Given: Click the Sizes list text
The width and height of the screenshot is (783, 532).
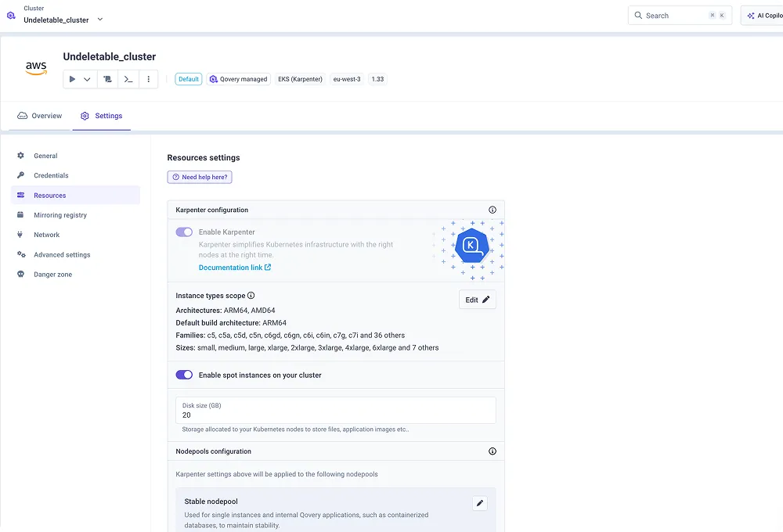Looking at the screenshot, I should (307, 348).
